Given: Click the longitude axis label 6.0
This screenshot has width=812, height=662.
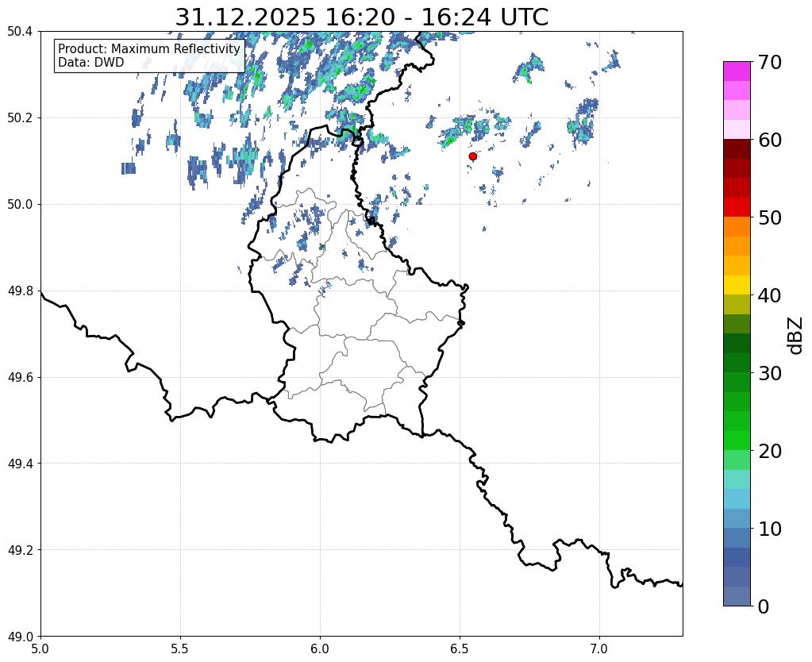Looking at the screenshot, I should pos(320,649).
